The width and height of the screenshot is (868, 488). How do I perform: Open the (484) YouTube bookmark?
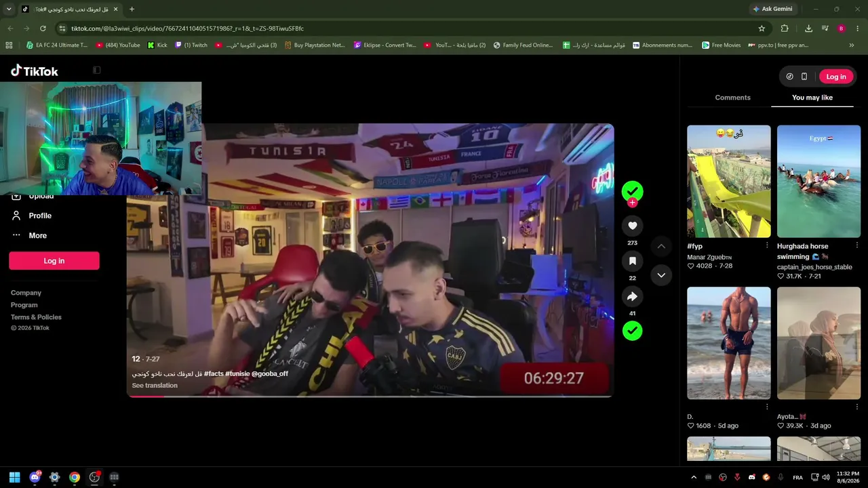(x=118, y=45)
